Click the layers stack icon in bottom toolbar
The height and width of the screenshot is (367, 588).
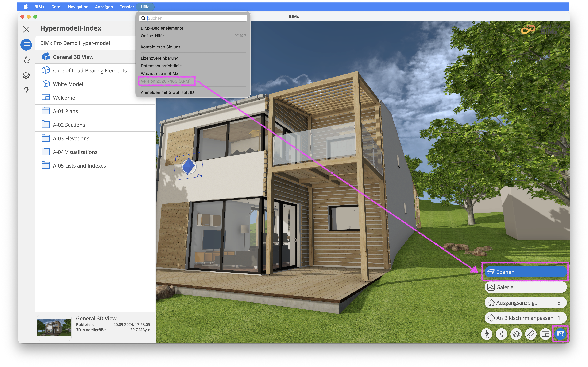(516, 334)
